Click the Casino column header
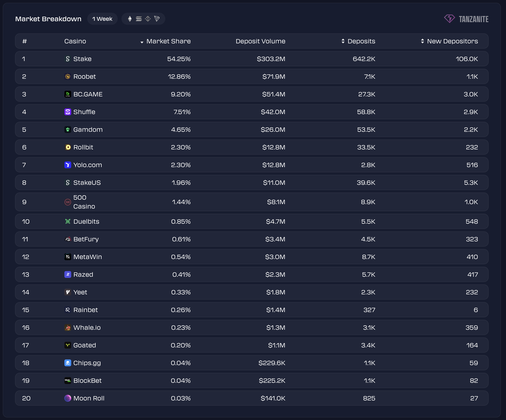Viewport: 506px width, 420px height. (75, 41)
